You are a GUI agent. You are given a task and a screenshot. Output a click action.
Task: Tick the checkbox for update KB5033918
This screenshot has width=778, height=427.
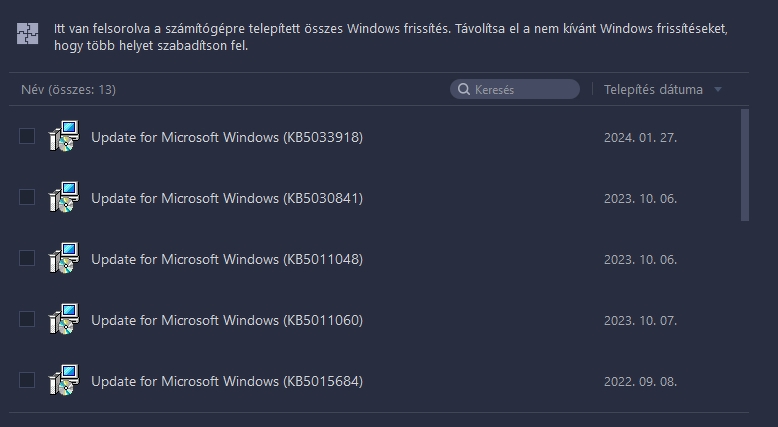point(27,136)
